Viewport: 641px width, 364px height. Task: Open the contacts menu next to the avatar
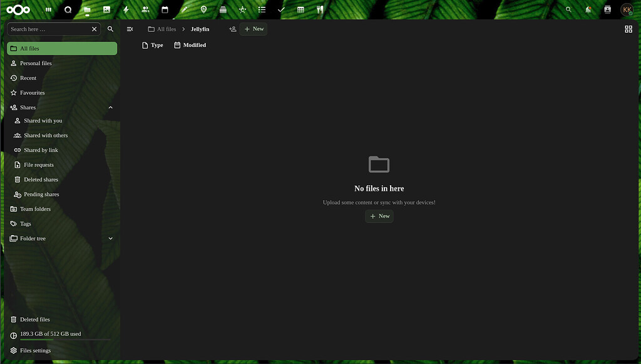(607, 9)
